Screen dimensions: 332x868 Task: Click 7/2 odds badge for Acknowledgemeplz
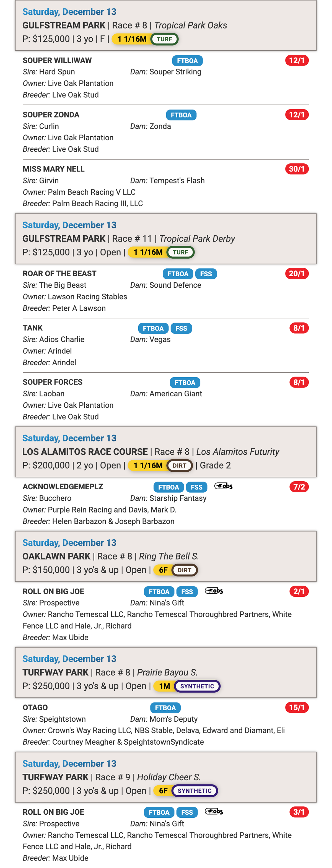(299, 487)
